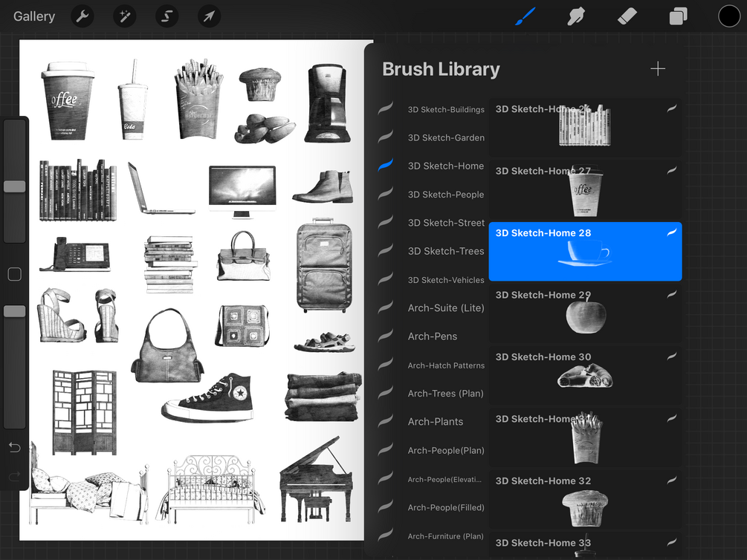Screen dimensions: 747x560
Task: Open the active color picker circle
Action: click(729, 16)
